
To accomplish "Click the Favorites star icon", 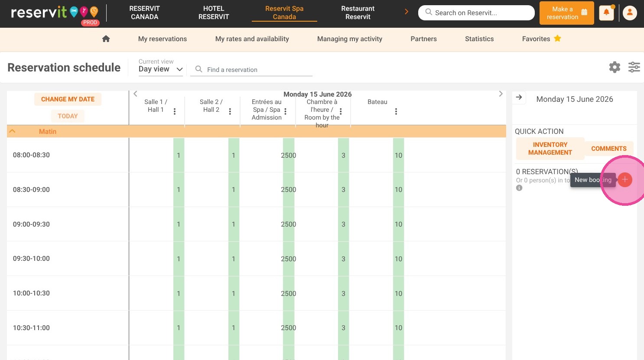I will (x=557, y=39).
